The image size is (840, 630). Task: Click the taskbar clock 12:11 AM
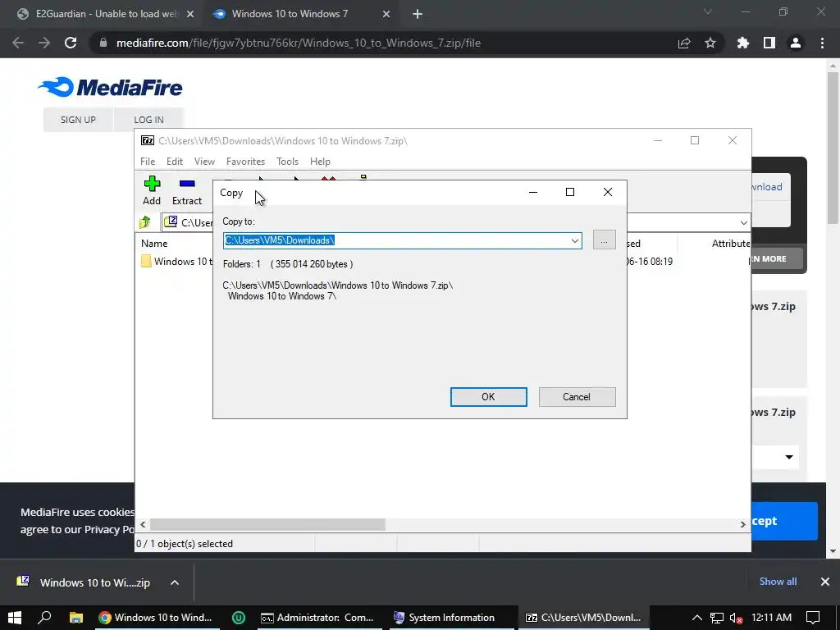click(x=771, y=618)
